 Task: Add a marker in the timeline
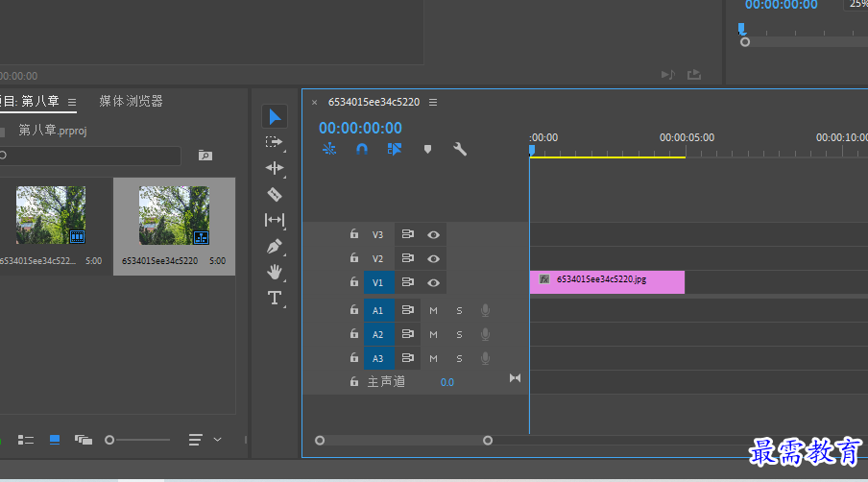click(427, 149)
